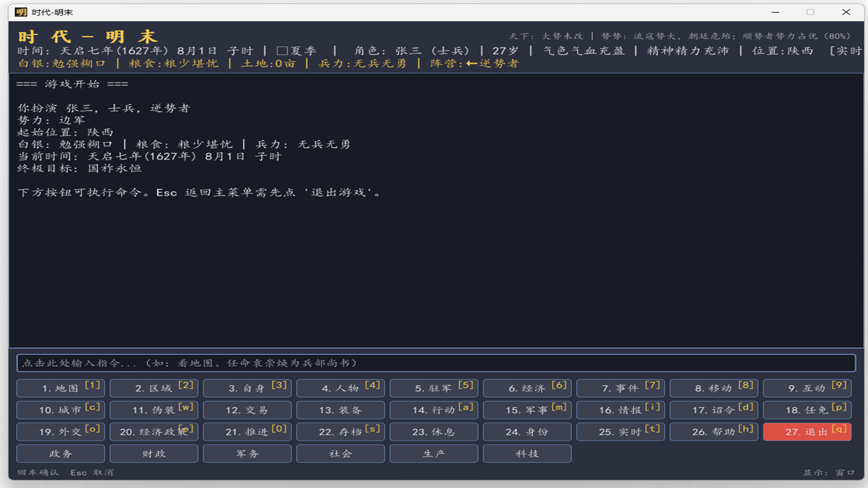Click the 显示: 窗口 display mode label
Image resolution: width=868 pixels, height=488 pixels.
click(x=829, y=473)
